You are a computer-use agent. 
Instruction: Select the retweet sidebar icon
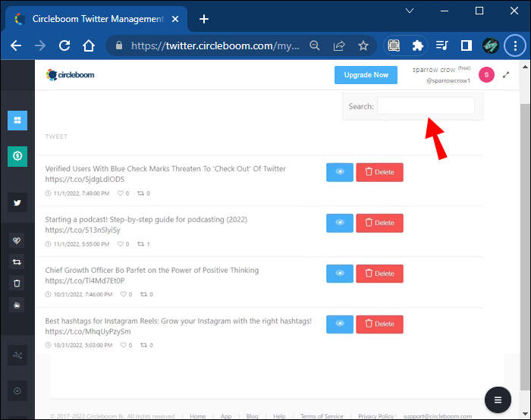point(17,262)
